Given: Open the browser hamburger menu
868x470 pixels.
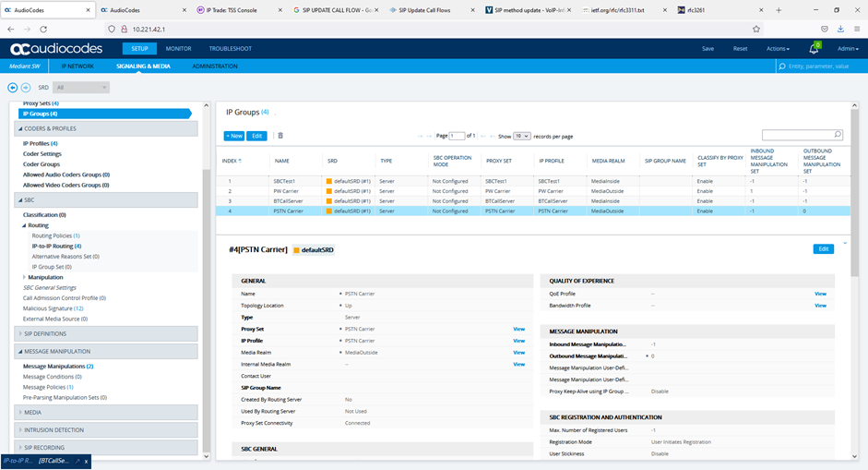Looking at the screenshot, I should pyautogui.click(x=856, y=29).
